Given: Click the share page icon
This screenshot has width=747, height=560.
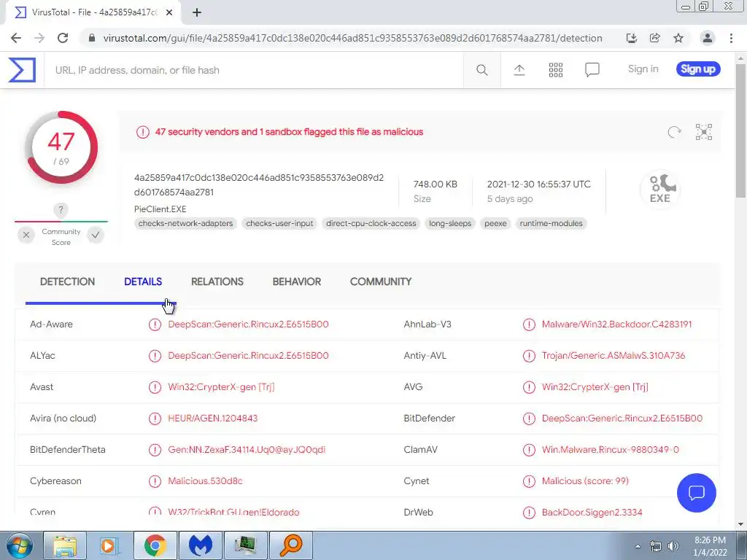Looking at the screenshot, I should (655, 38).
